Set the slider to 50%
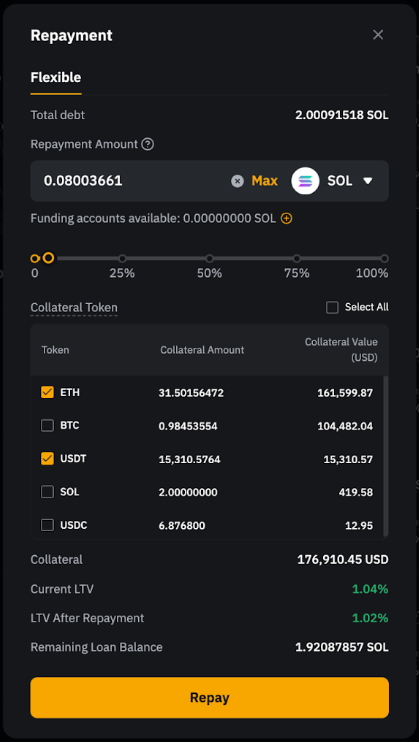Screen dimensions: 419x742 point(210,258)
